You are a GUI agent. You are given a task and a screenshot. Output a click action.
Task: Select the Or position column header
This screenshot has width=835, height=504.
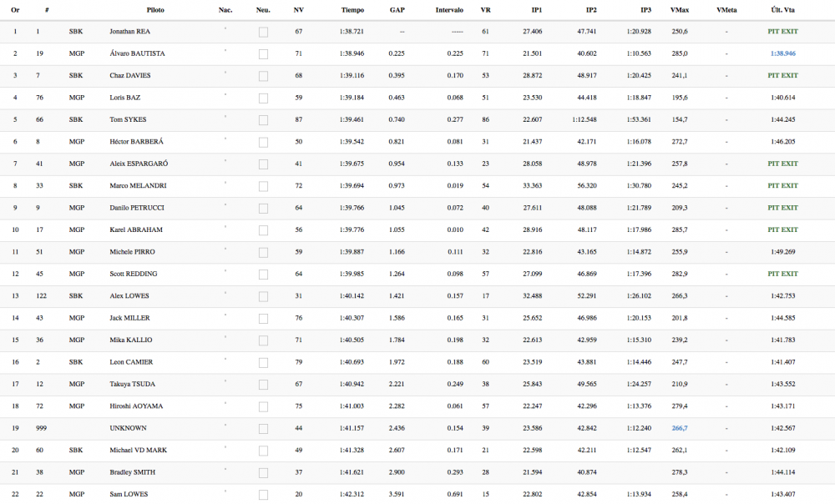click(x=15, y=10)
